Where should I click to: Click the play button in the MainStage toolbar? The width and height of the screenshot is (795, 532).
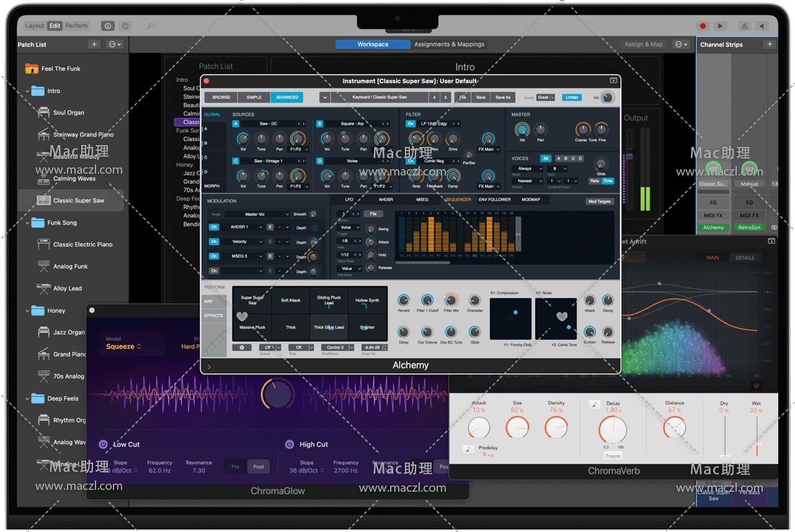[719, 26]
